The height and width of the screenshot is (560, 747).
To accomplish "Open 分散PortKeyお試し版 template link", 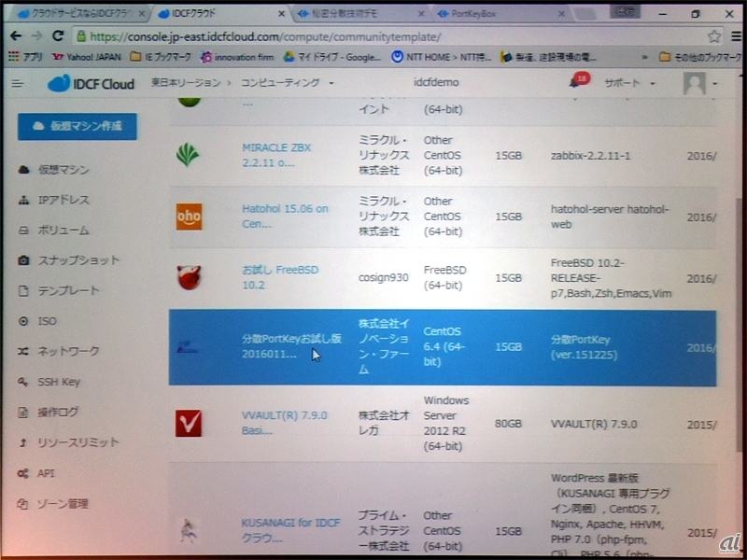I will (x=291, y=346).
